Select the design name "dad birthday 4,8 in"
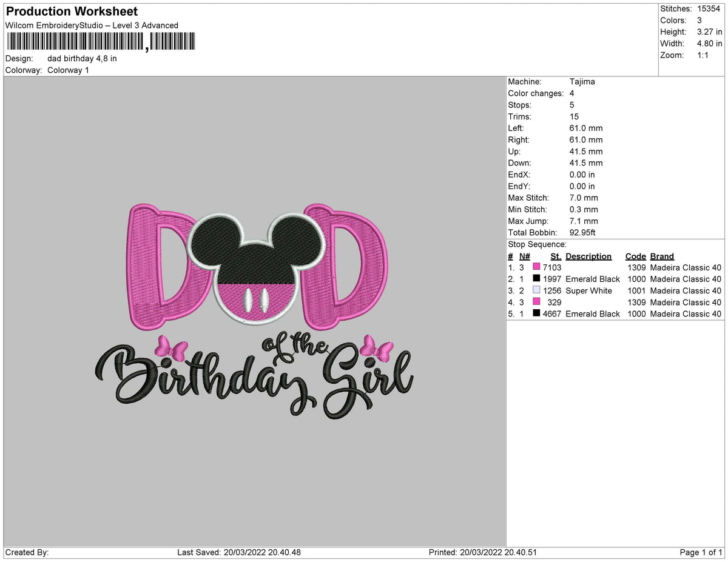Image resolution: width=728 pixels, height=562 pixels. click(82, 59)
